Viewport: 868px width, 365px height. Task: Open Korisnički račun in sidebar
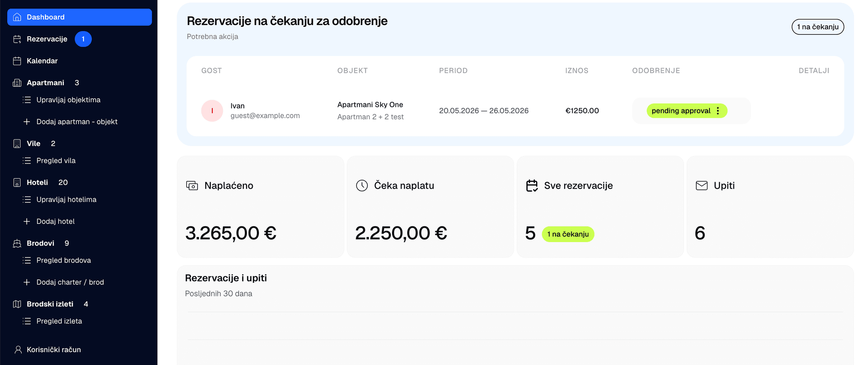click(x=54, y=349)
